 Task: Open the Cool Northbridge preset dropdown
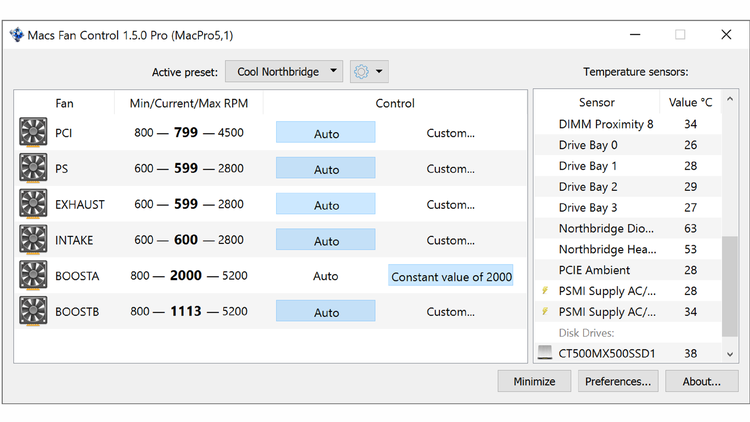(x=284, y=72)
